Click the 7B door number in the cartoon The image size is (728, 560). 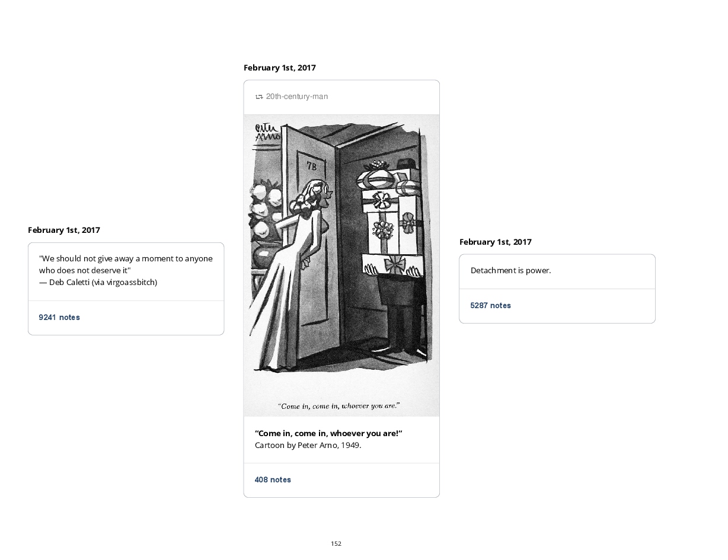point(312,167)
